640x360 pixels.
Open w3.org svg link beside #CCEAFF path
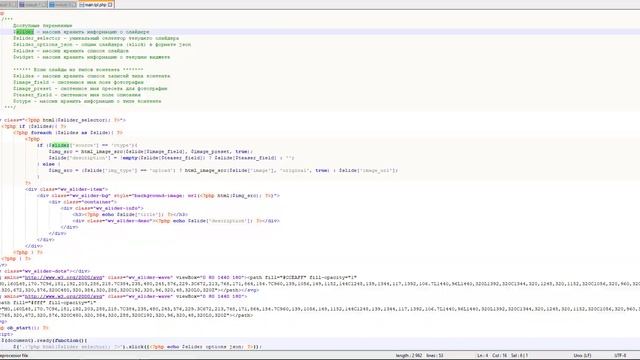(63, 278)
